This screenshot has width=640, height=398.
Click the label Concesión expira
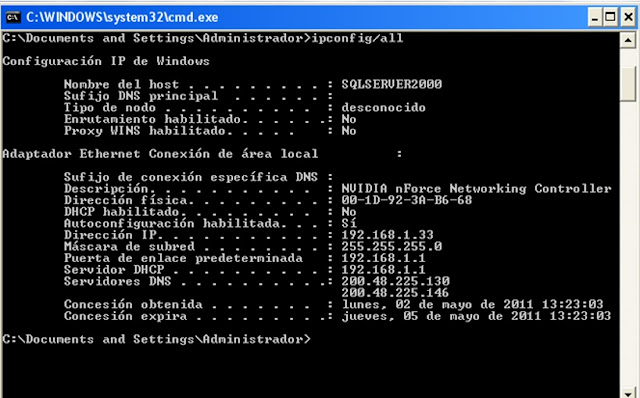tap(125, 316)
